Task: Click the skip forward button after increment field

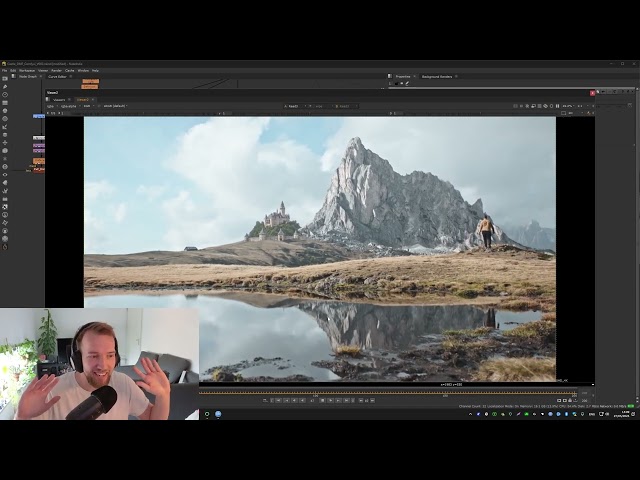Action: click(x=372, y=401)
